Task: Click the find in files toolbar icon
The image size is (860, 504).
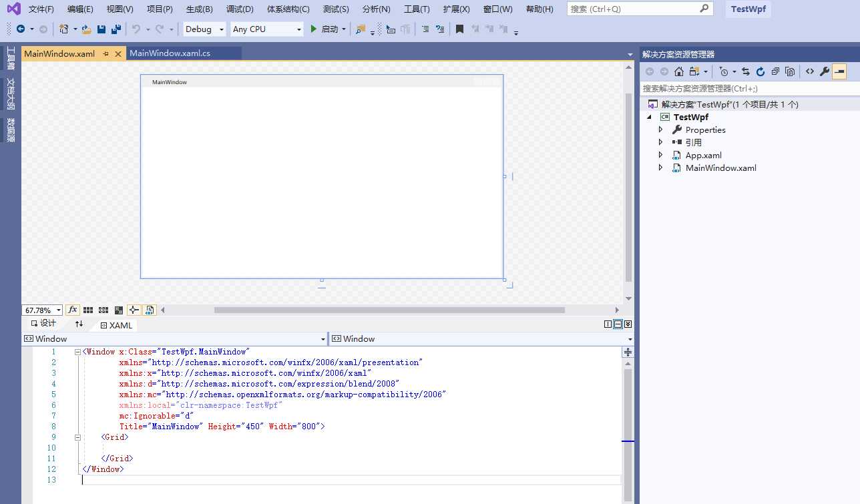Action: coord(361,29)
